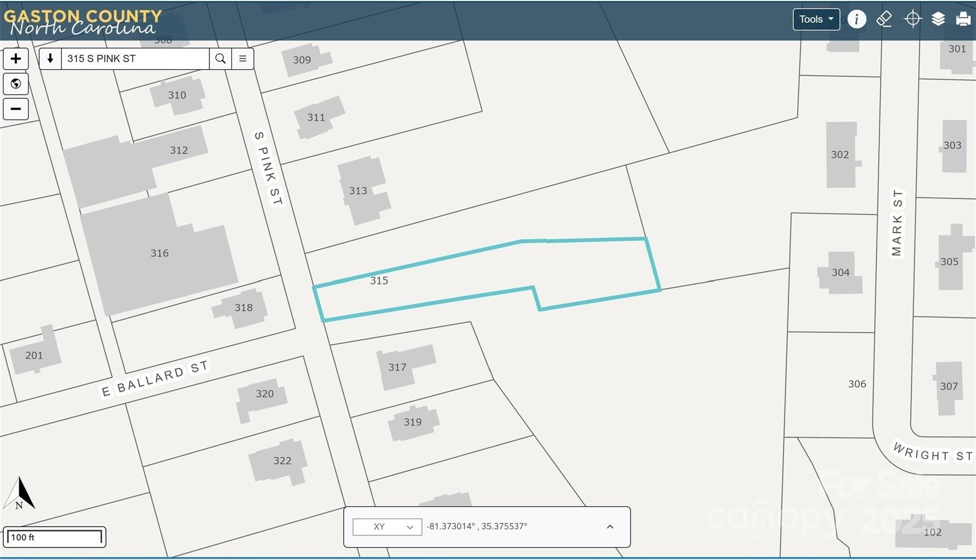Open the search results list menu icon
The height and width of the screenshot is (560, 976).
pos(243,59)
